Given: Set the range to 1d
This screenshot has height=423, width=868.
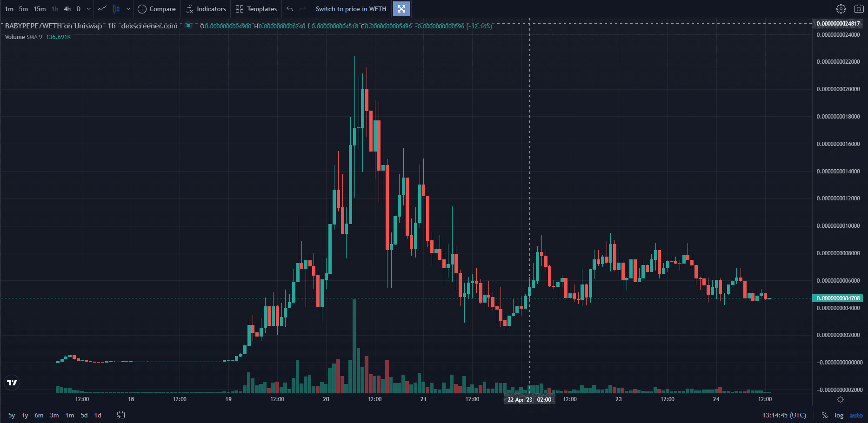Looking at the screenshot, I should coord(98,415).
